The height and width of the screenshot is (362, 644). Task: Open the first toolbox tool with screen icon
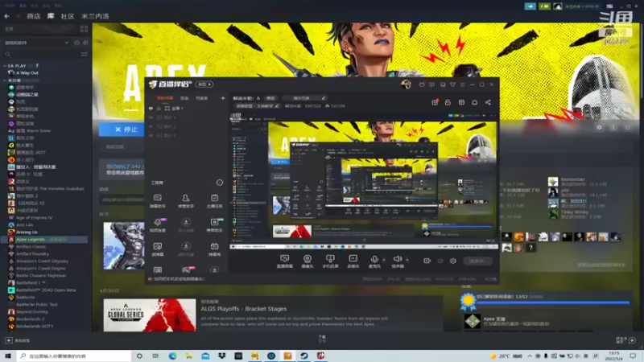coord(157,201)
